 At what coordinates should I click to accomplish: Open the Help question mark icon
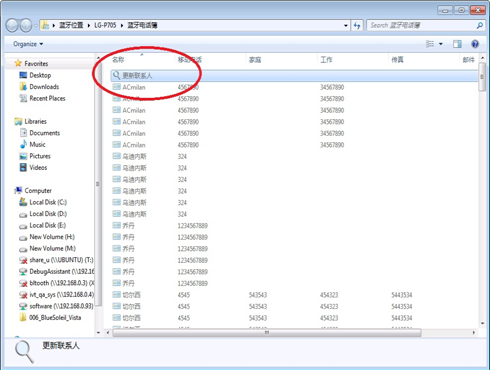(x=475, y=44)
